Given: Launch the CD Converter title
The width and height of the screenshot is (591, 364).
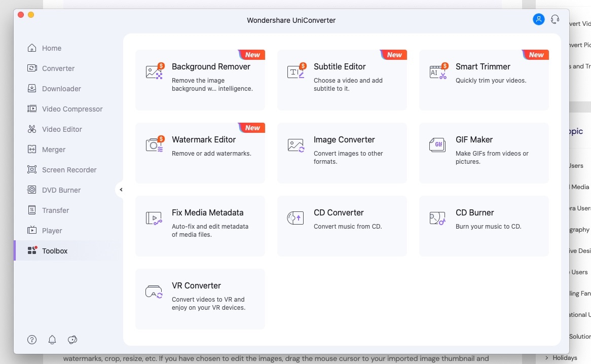Looking at the screenshot, I should pos(339,212).
